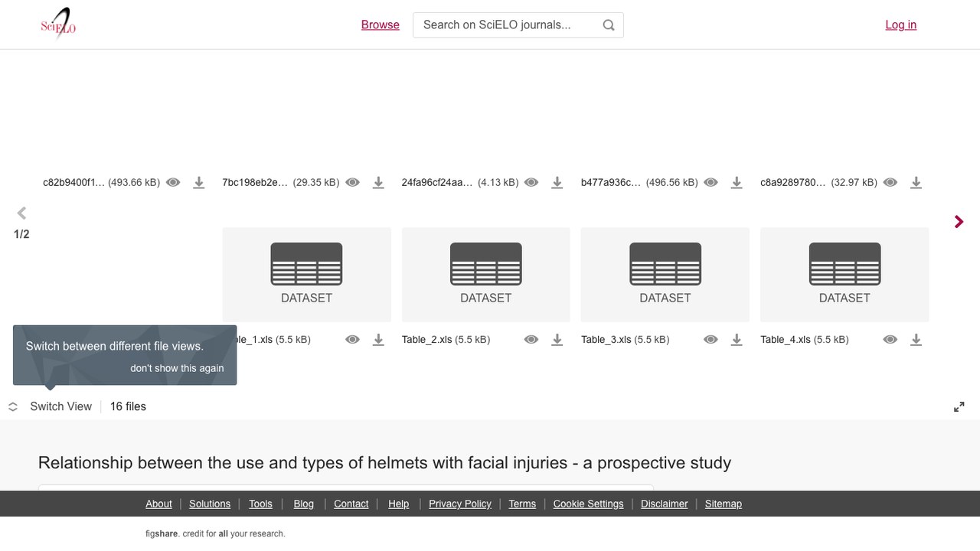The height and width of the screenshot is (551, 980).
Task: Open the Browse link
Action: tap(381, 24)
